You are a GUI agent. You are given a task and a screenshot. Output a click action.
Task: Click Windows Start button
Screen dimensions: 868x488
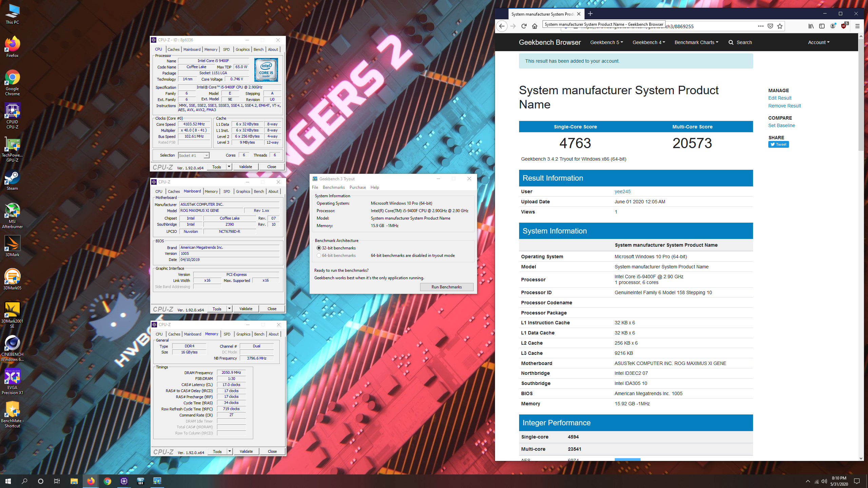(8, 481)
